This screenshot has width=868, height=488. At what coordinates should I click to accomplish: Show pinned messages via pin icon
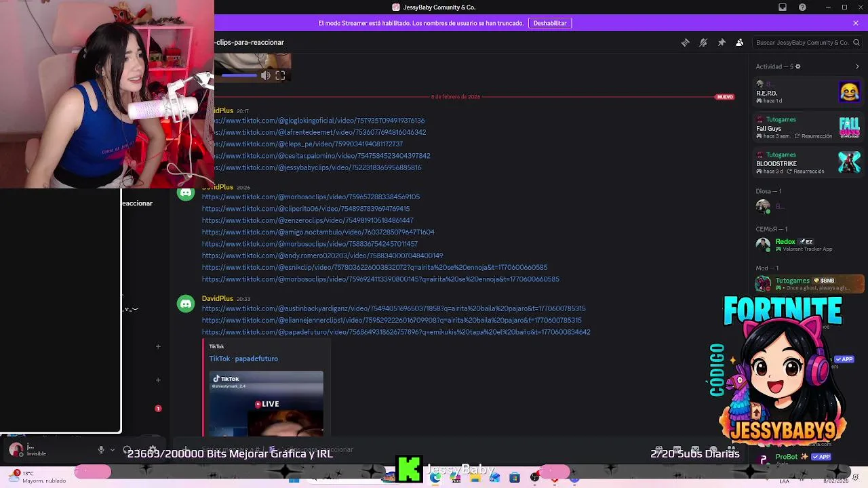click(722, 43)
